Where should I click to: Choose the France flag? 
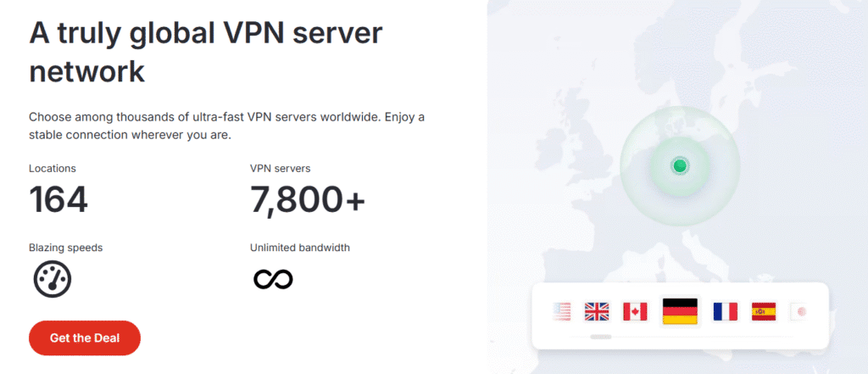(726, 311)
